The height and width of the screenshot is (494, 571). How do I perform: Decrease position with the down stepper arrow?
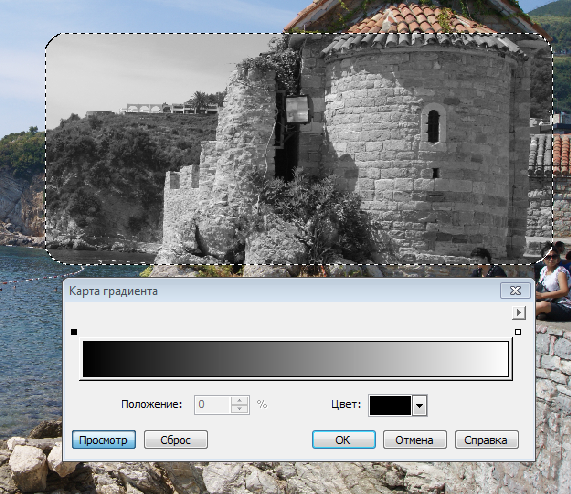tap(240, 409)
